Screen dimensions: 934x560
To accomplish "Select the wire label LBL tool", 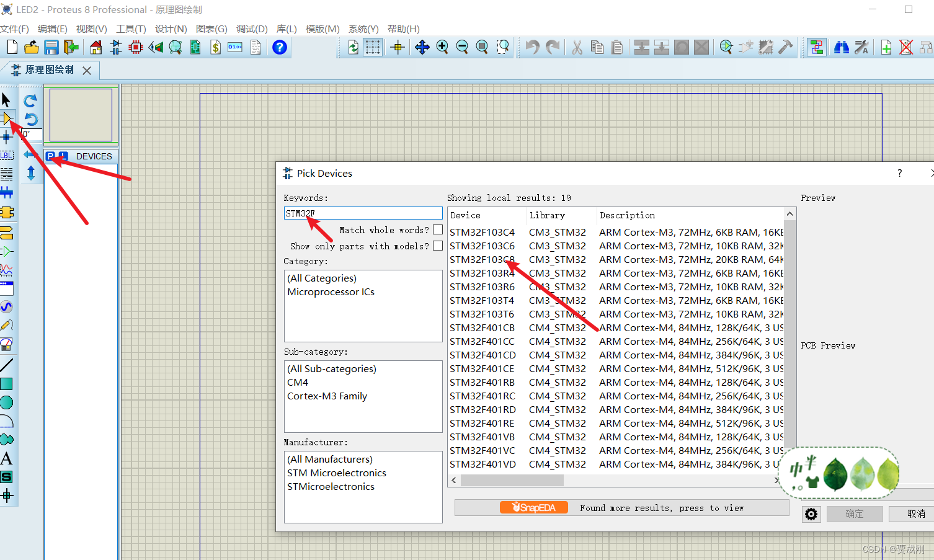I will coord(6,156).
